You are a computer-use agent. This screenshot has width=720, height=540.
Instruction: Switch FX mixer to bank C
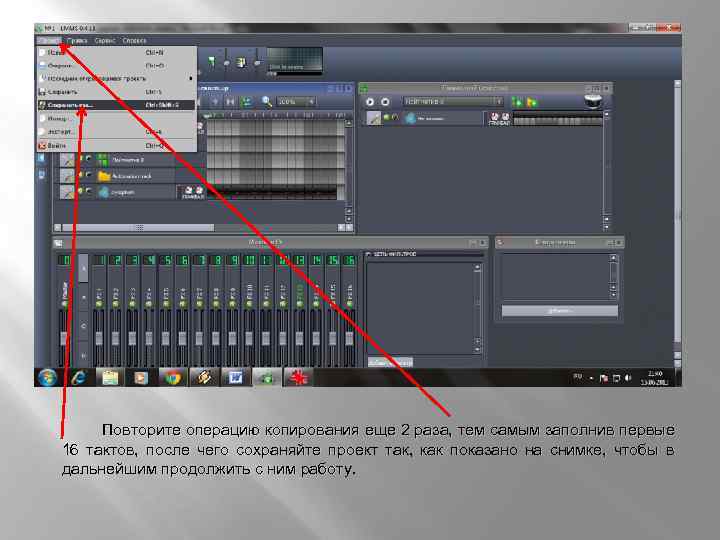coord(84,326)
